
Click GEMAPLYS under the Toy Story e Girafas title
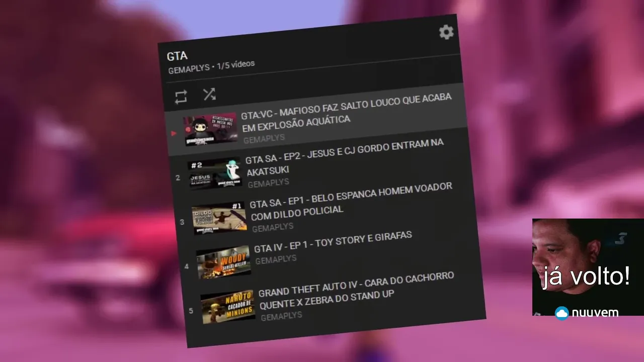(x=276, y=259)
